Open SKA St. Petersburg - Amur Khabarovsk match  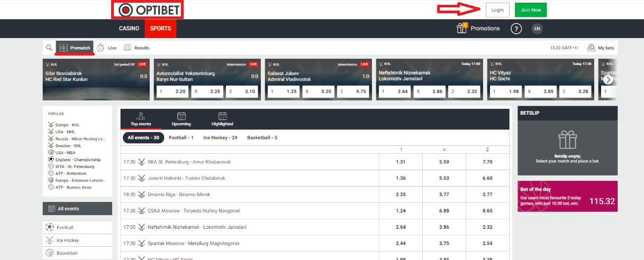click(189, 162)
